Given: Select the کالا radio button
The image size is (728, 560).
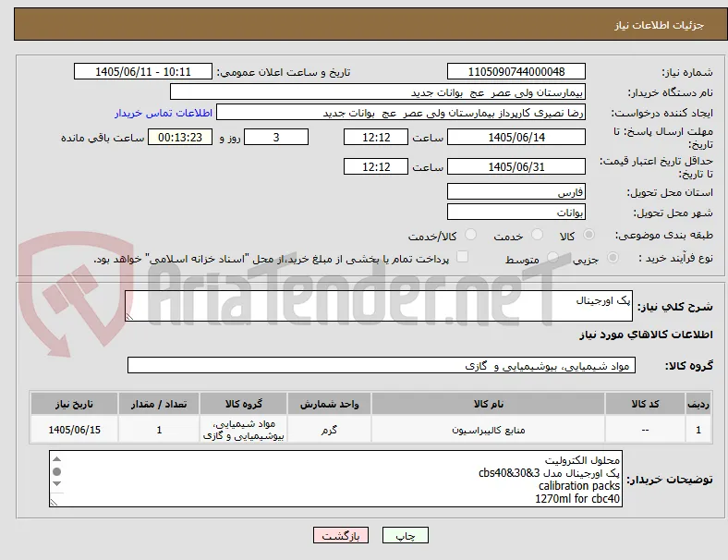Looking at the screenshot, I should [588, 235].
